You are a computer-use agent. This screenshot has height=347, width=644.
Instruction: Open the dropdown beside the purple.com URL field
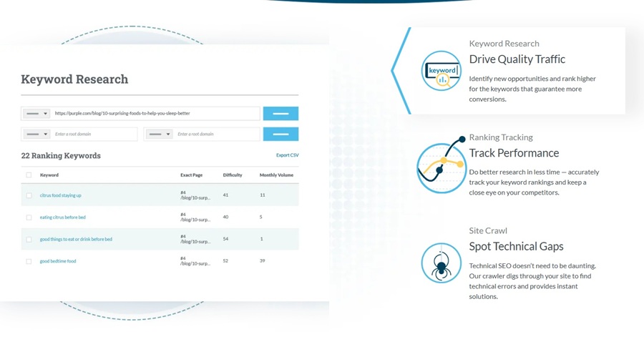[36, 113]
